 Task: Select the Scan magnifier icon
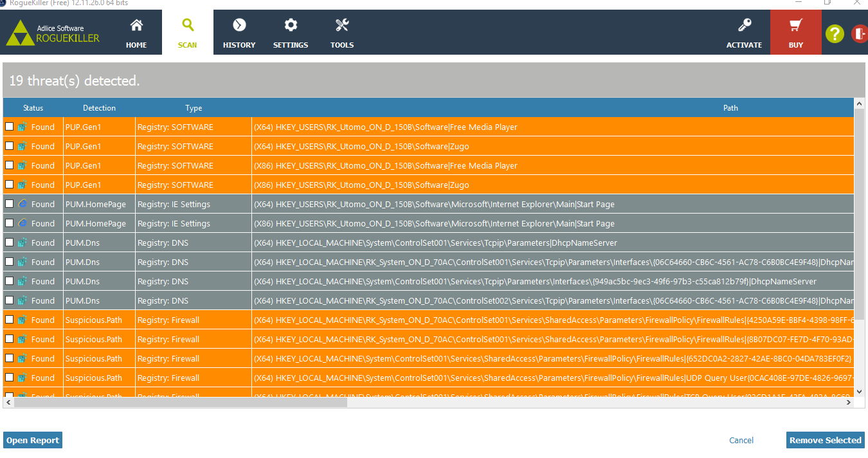pyautogui.click(x=188, y=26)
